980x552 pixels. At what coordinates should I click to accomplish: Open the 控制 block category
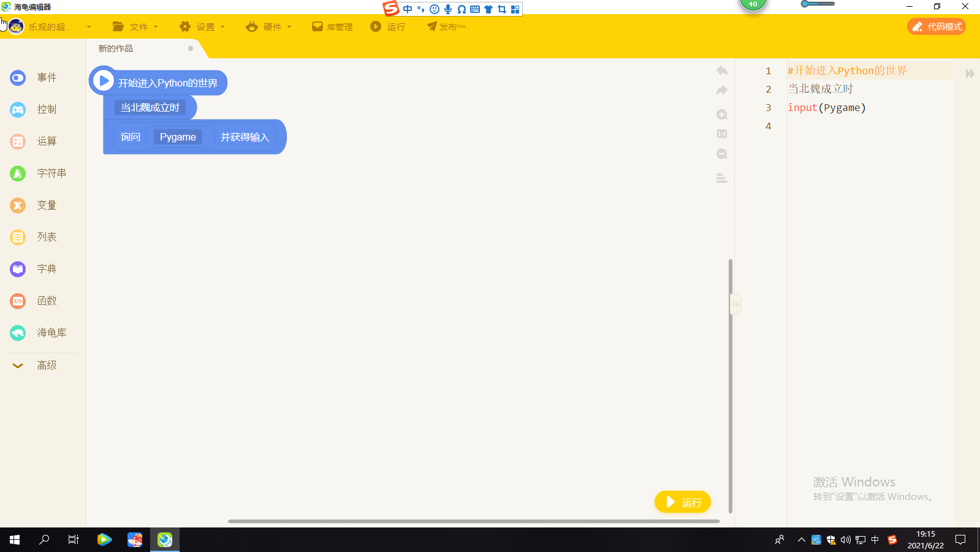34,109
